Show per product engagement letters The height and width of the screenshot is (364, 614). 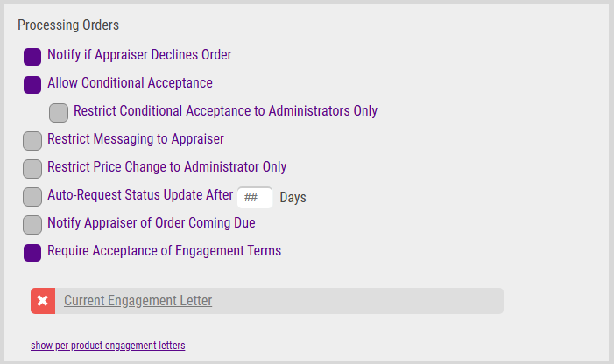click(x=108, y=346)
